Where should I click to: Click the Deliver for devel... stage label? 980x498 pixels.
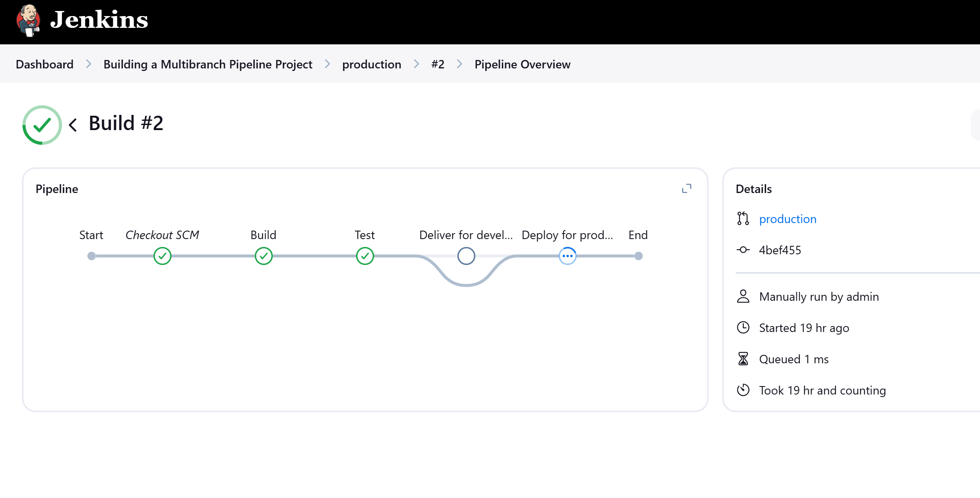coord(466,235)
